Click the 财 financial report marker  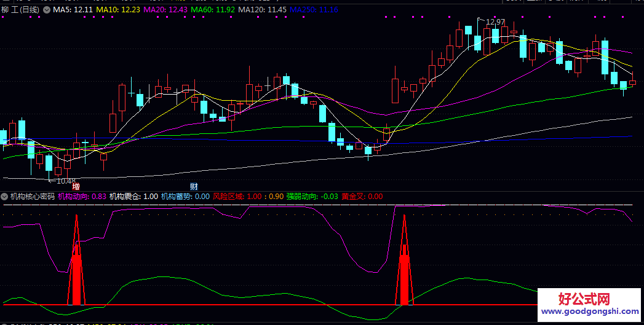point(194,187)
